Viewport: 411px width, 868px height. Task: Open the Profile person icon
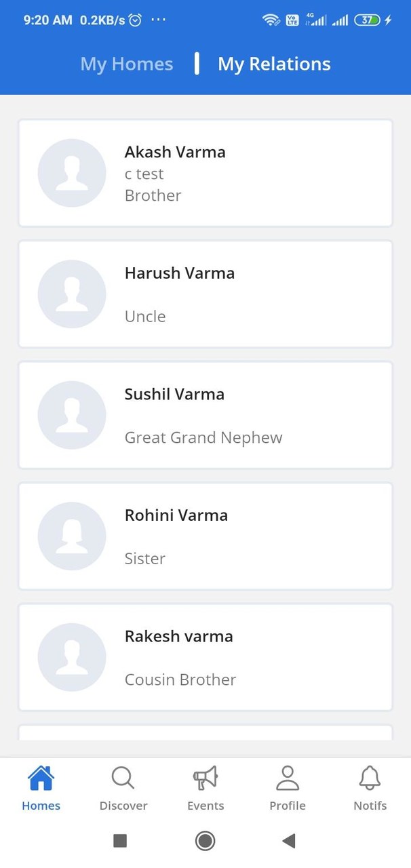pos(288,778)
